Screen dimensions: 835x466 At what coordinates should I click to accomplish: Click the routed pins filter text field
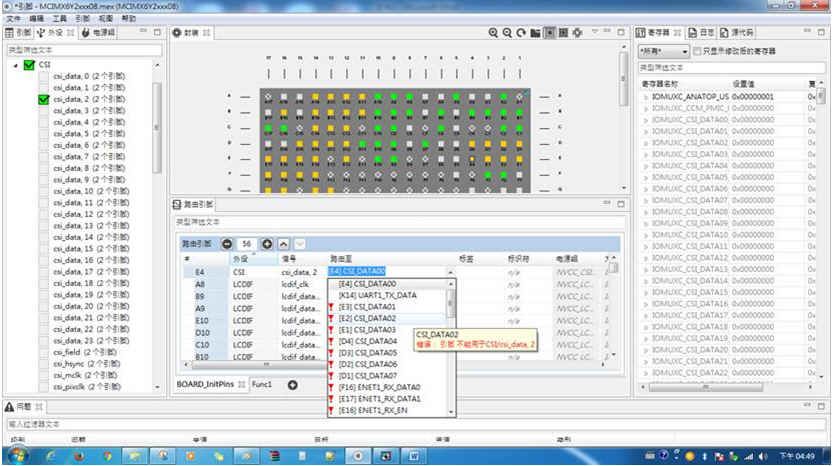(399, 222)
